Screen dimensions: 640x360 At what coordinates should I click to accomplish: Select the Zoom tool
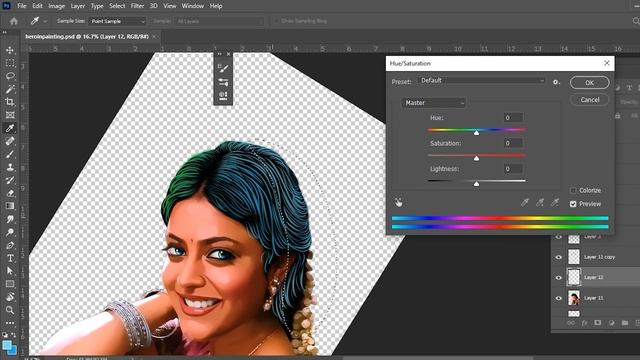pos(10,310)
